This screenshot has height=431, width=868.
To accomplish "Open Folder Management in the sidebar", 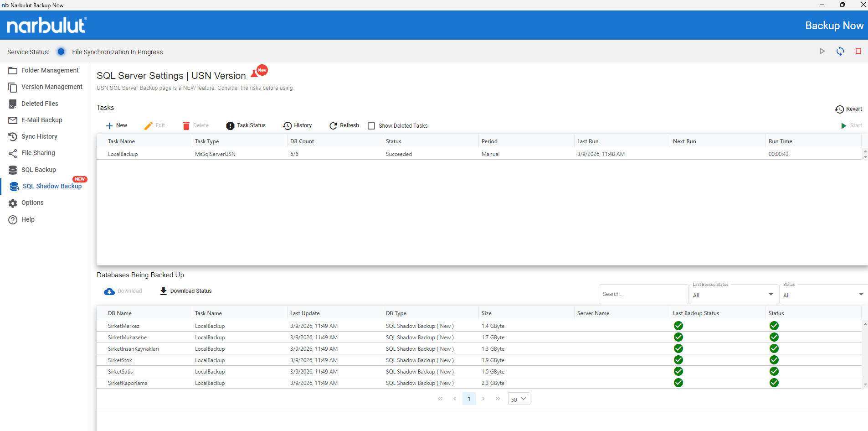I will coord(50,71).
